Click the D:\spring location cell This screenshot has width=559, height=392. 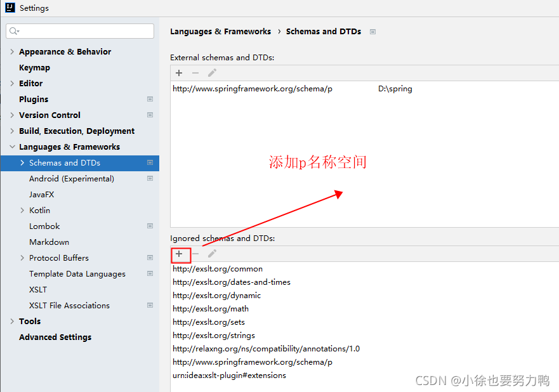395,89
